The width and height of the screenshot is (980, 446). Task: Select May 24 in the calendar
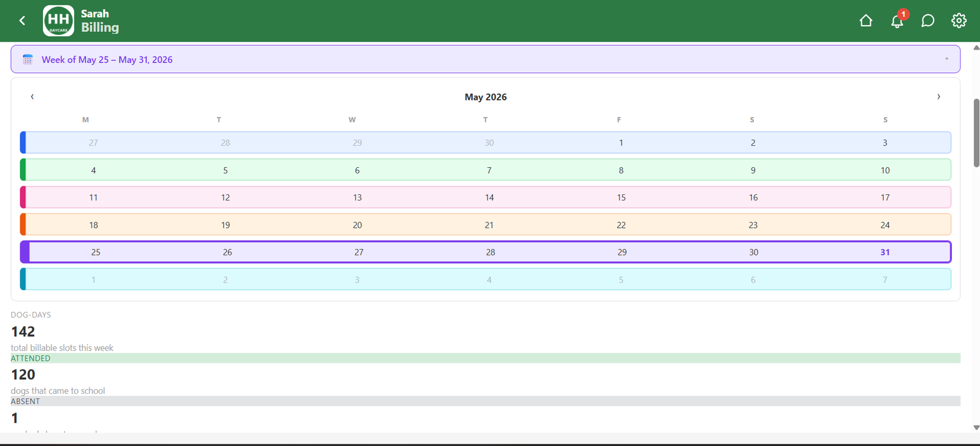[885, 225]
